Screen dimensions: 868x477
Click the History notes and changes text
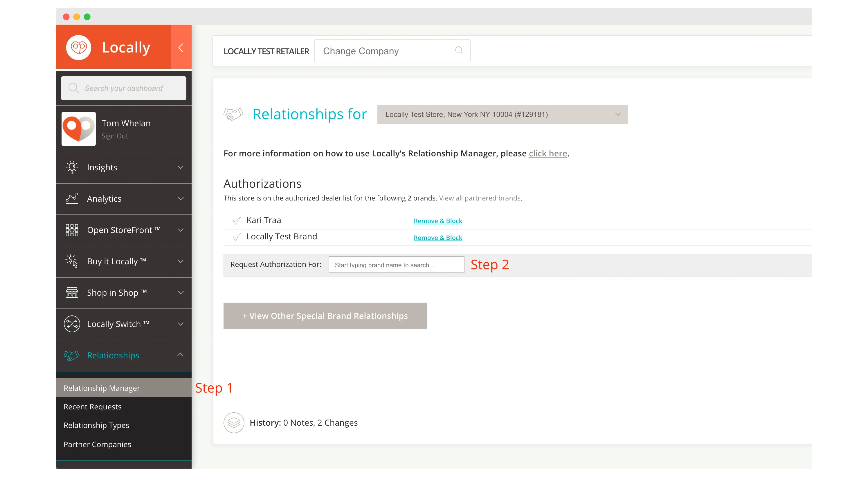304,422
